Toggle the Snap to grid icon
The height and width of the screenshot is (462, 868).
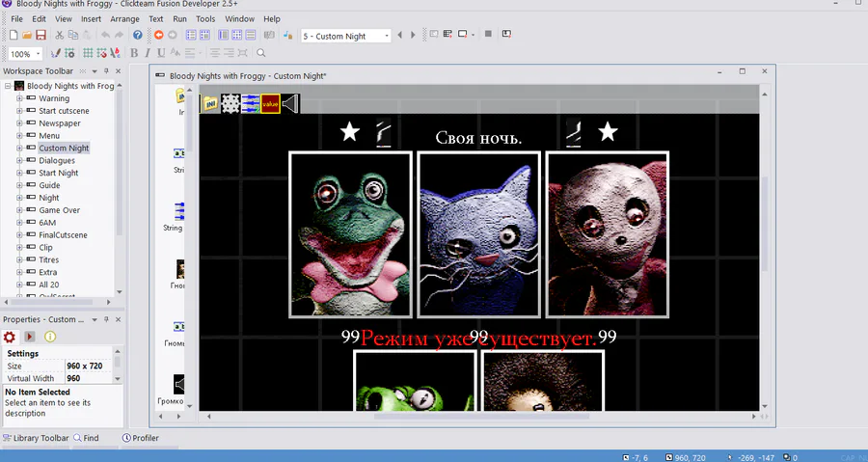click(101, 53)
